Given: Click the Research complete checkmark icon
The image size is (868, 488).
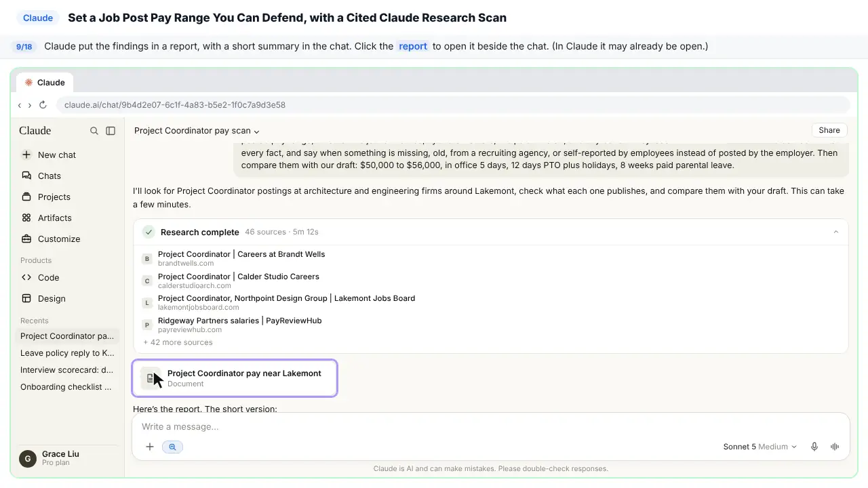Looking at the screenshot, I should 149,232.
